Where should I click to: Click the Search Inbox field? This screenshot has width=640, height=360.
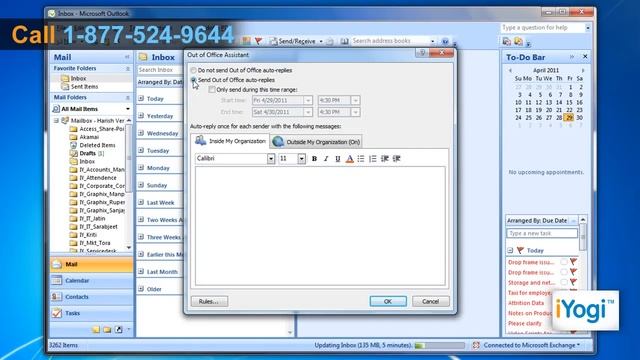click(160, 70)
